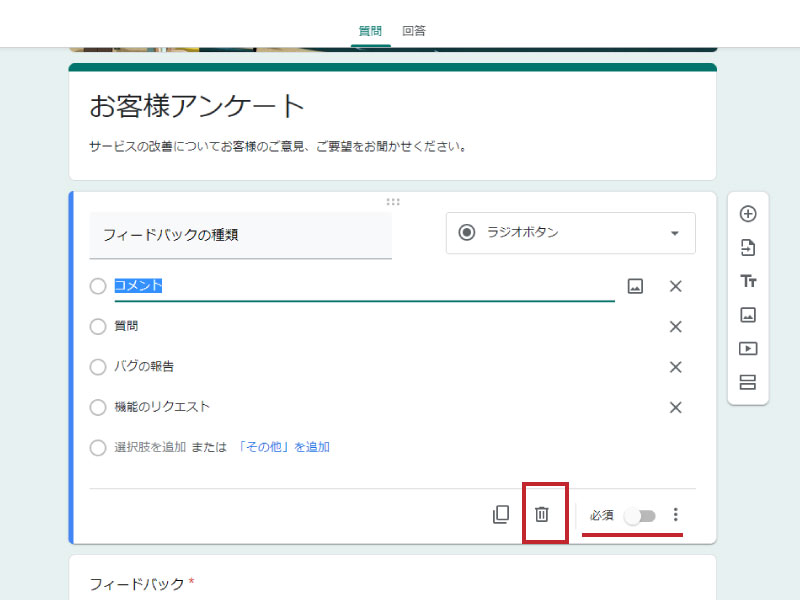800x600 pixels.
Task: Add a title and description block
Action: (x=748, y=281)
